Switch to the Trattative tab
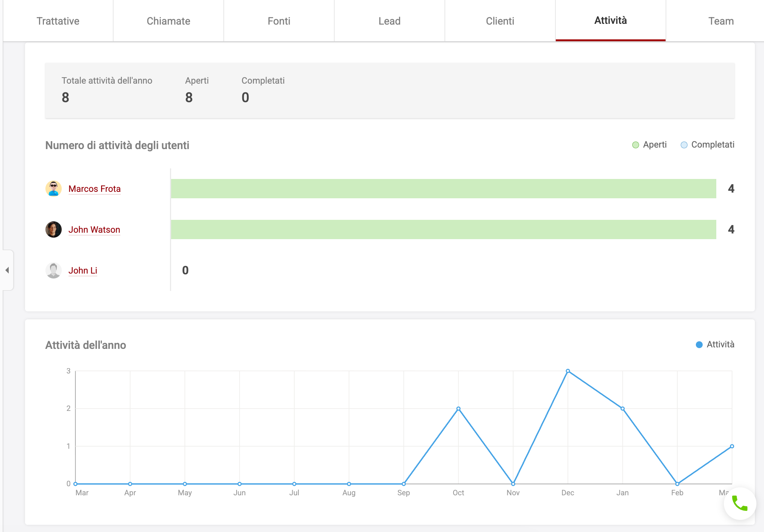This screenshot has width=764, height=532. click(x=58, y=21)
